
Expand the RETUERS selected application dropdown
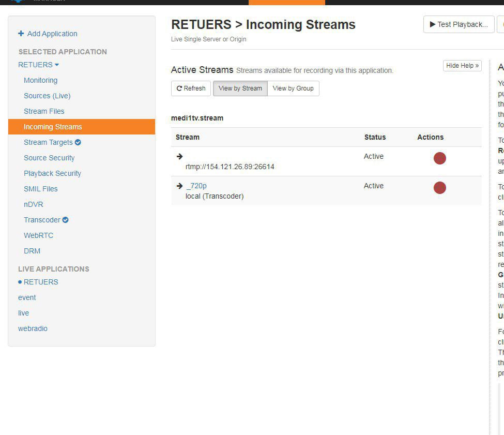click(x=38, y=65)
